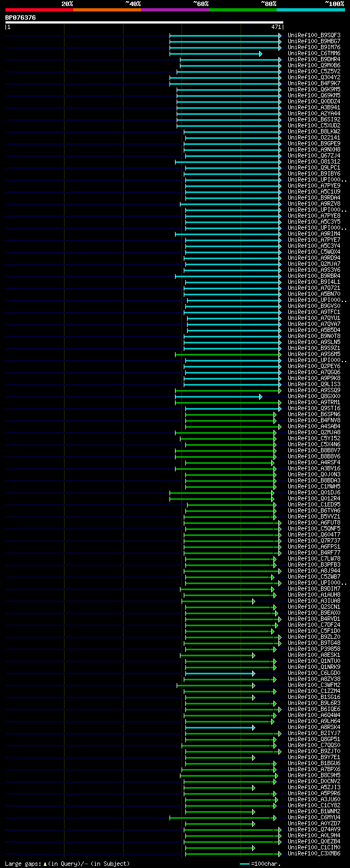
Task: Open hit UniRef100_B9IM76
Action: 314,48
